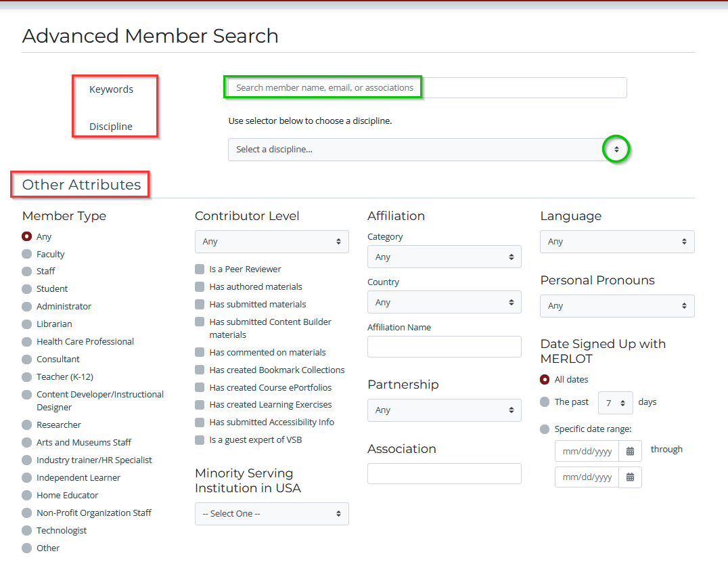Click the Keywords search field
The width and height of the screenshot is (728, 564).
click(426, 88)
